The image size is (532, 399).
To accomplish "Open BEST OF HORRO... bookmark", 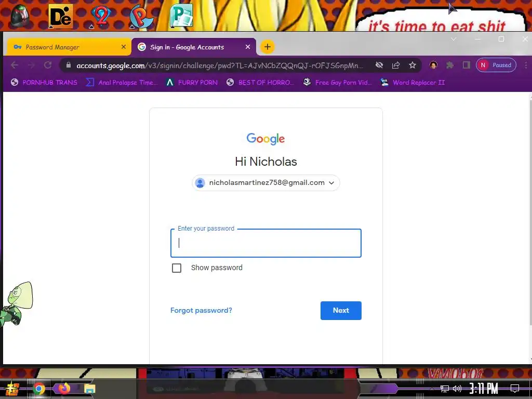I will coord(260,83).
